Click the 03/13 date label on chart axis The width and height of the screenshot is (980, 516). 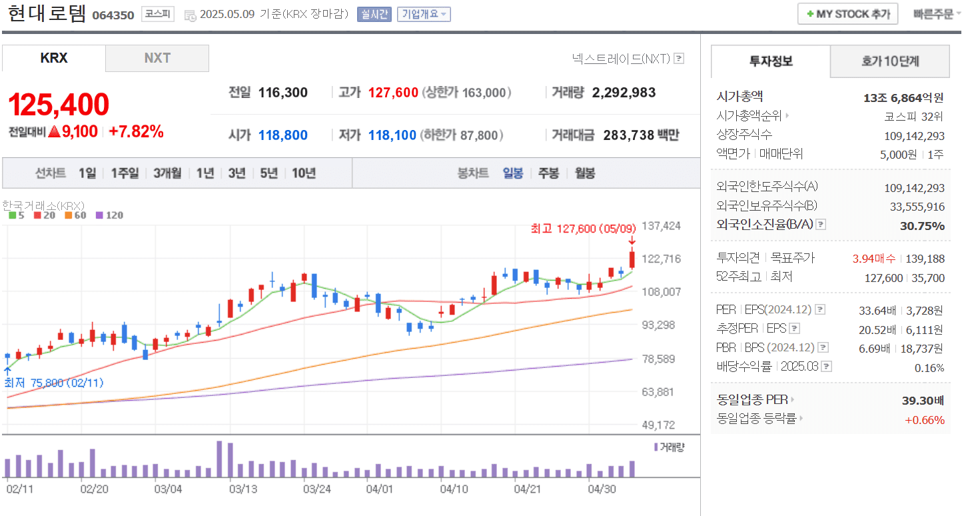[x=243, y=489]
